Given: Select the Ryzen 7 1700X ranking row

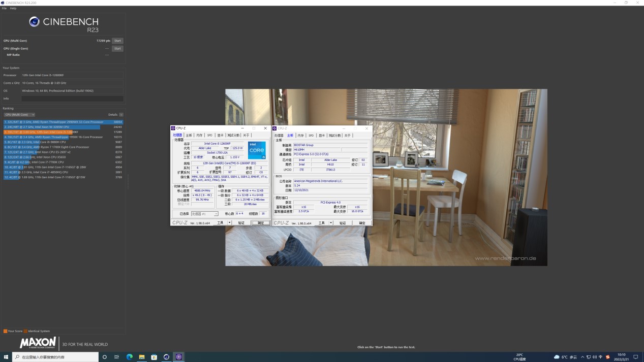Looking at the screenshot, I should pyautogui.click(x=63, y=147).
